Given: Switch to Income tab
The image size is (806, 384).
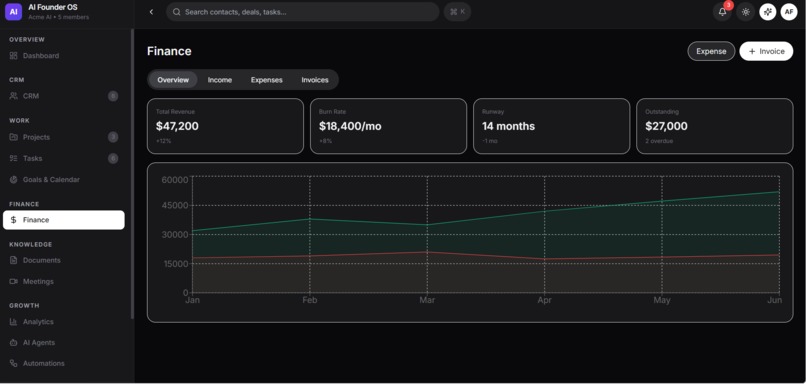Looking at the screenshot, I should 219,80.
